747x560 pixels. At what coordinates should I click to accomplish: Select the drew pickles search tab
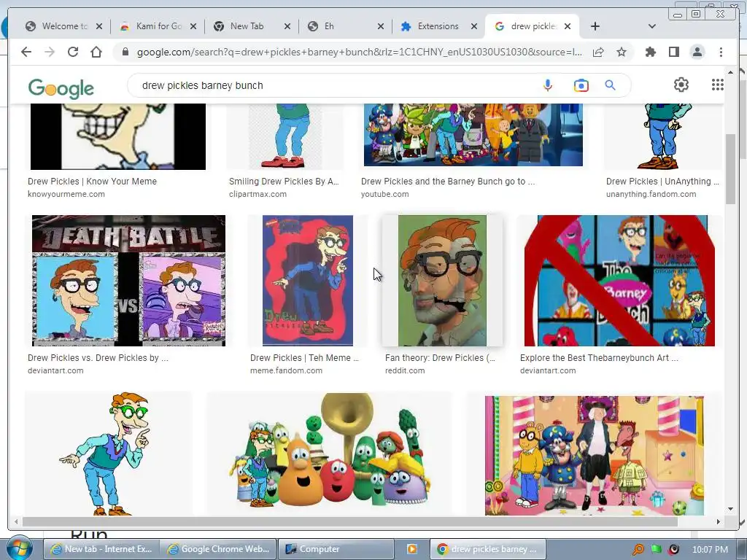532,26
